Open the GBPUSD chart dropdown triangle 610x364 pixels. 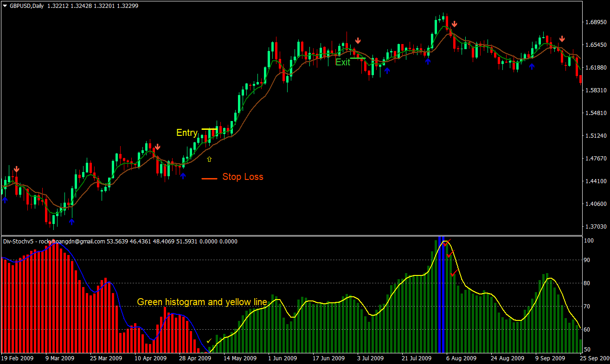tap(4, 6)
